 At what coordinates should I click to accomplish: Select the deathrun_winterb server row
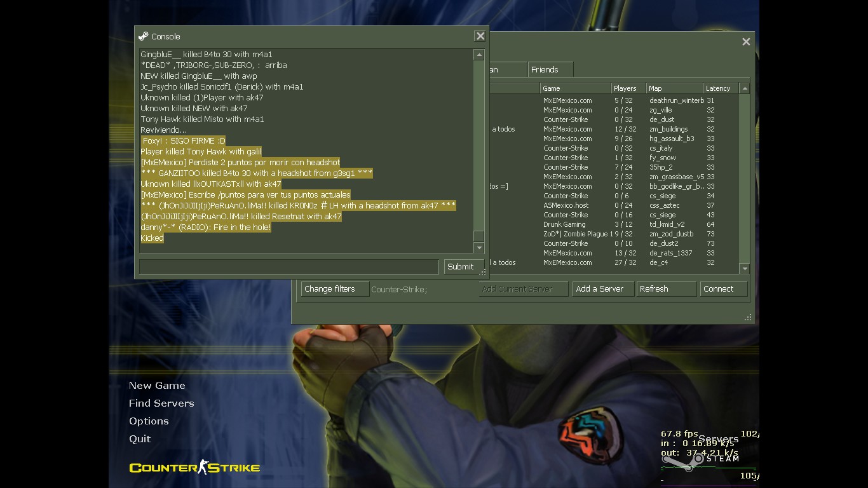point(613,100)
